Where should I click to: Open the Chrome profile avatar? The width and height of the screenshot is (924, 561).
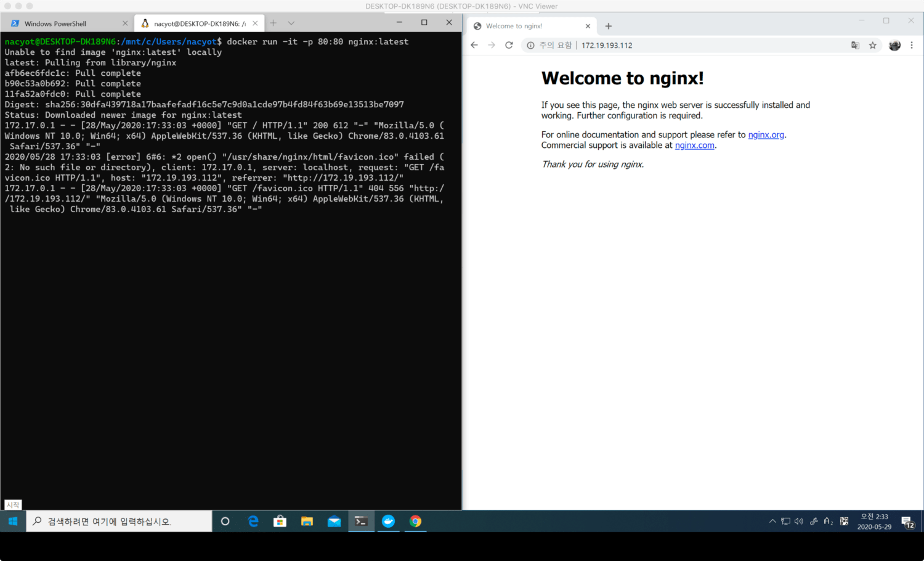pyautogui.click(x=895, y=45)
